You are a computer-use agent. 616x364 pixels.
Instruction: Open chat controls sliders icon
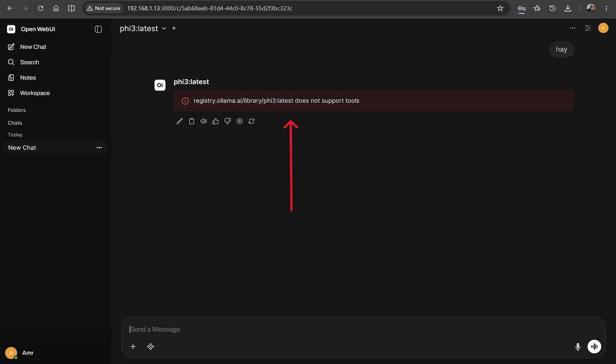588,28
